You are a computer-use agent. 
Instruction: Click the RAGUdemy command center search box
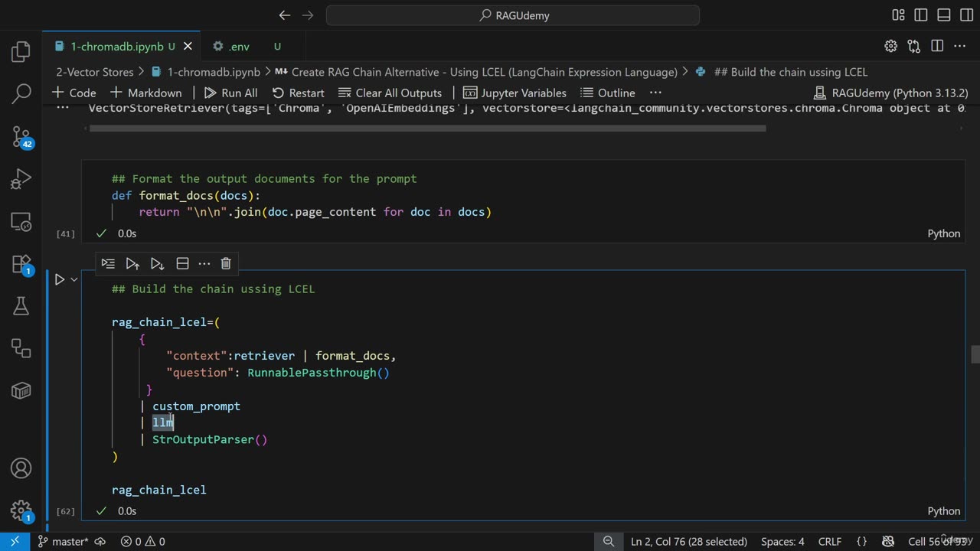(x=513, y=15)
